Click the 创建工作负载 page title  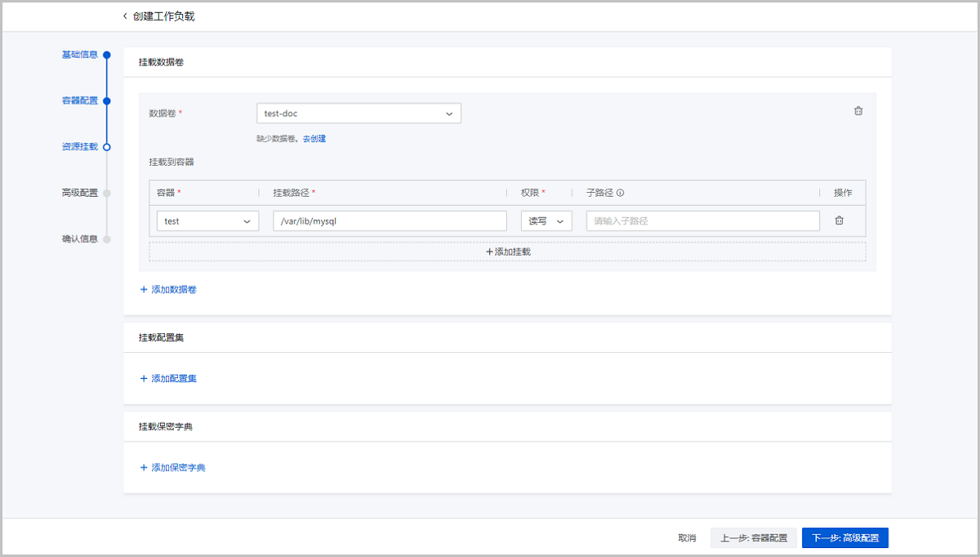pyautogui.click(x=164, y=16)
